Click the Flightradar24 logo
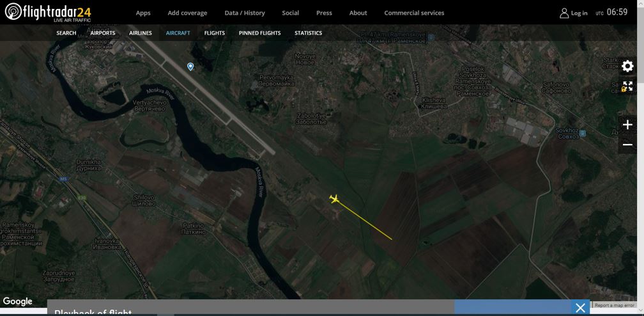 coord(48,12)
